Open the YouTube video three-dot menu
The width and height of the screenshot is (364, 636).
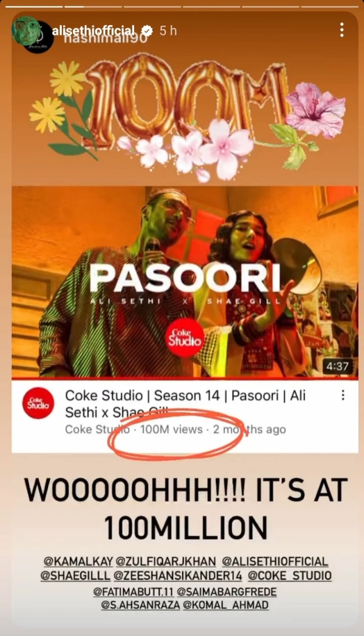click(x=343, y=395)
